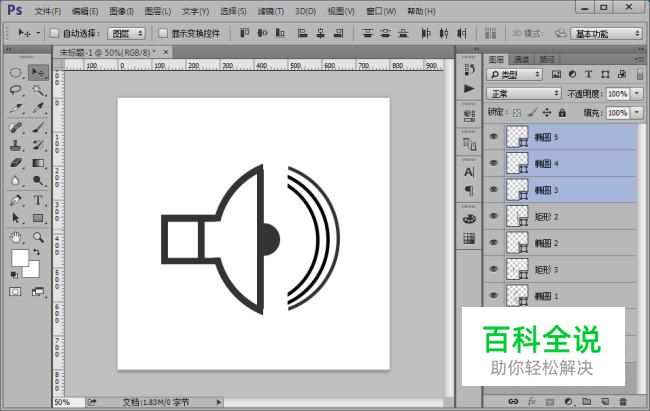Add a layer style (fx)

pyautogui.click(x=532, y=401)
